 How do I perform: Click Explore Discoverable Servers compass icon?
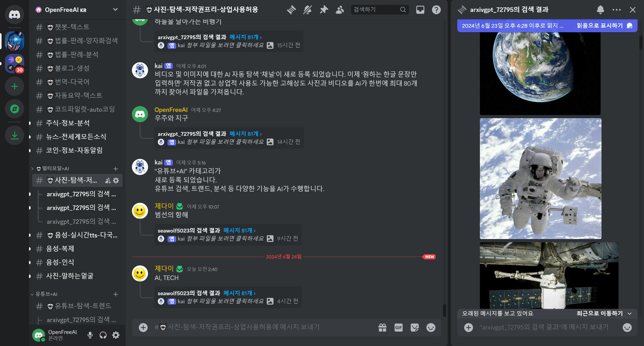point(15,109)
